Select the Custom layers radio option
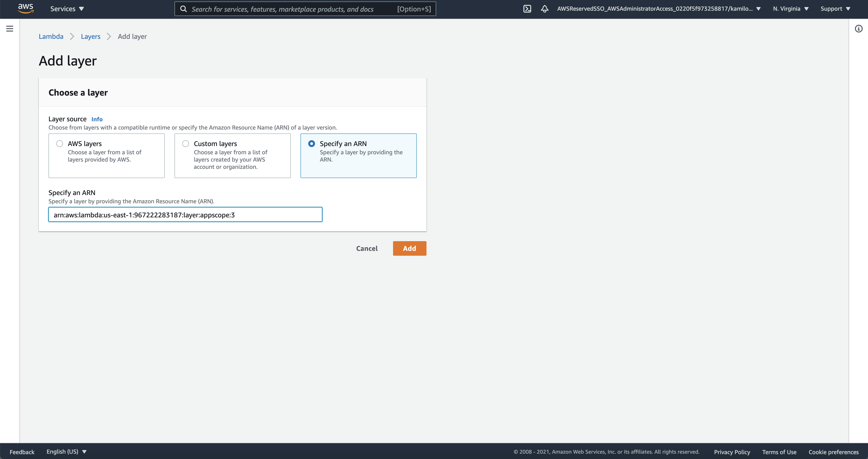The width and height of the screenshot is (868, 459). 186,144
